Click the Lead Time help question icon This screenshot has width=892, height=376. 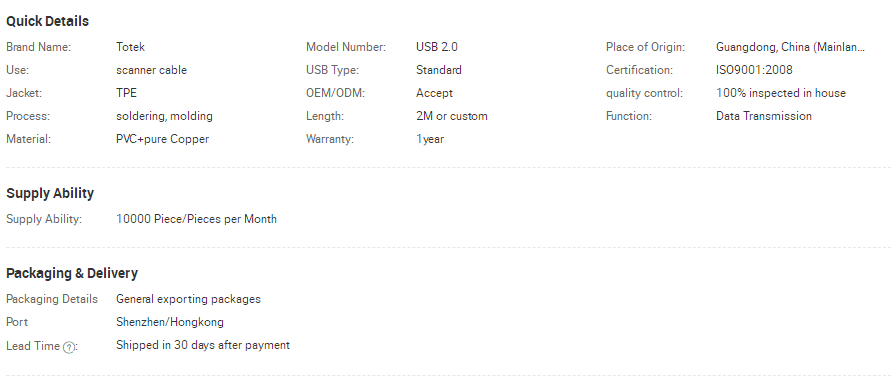pyautogui.click(x=68, y=347)
